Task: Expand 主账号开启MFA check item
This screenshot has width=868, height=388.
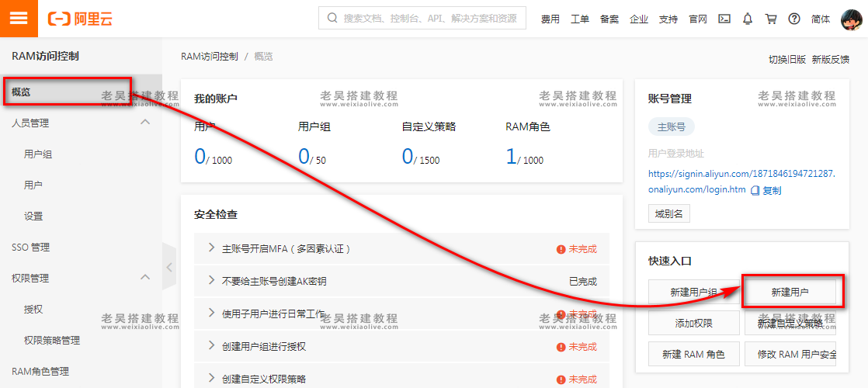Action: coord(211,248)
